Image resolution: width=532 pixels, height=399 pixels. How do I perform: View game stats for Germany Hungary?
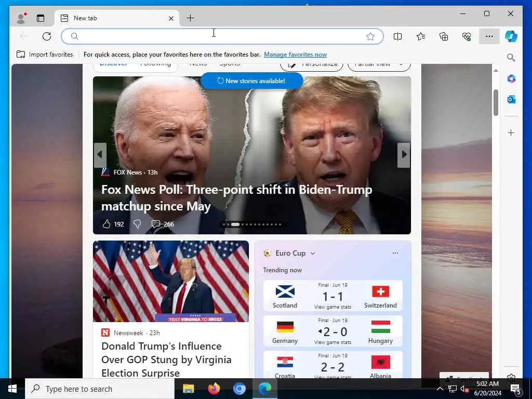[x=332, y=342]
